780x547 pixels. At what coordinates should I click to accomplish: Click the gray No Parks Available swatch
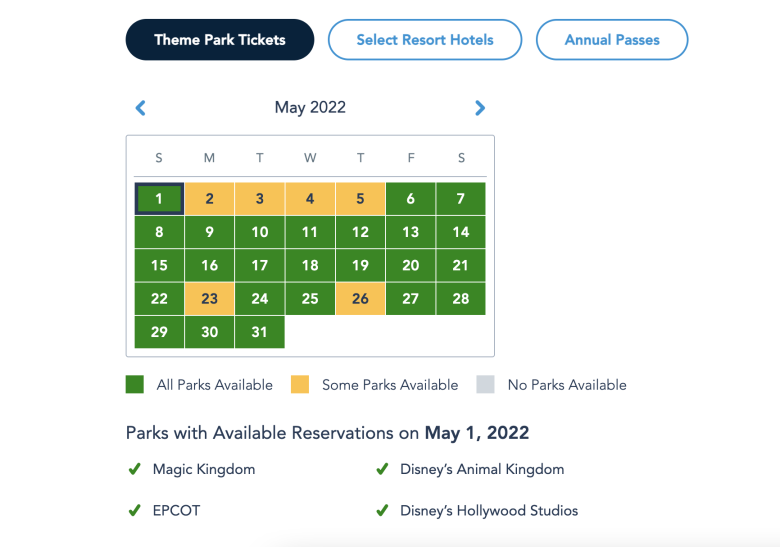pyautogui.click(x=486, y=384)
